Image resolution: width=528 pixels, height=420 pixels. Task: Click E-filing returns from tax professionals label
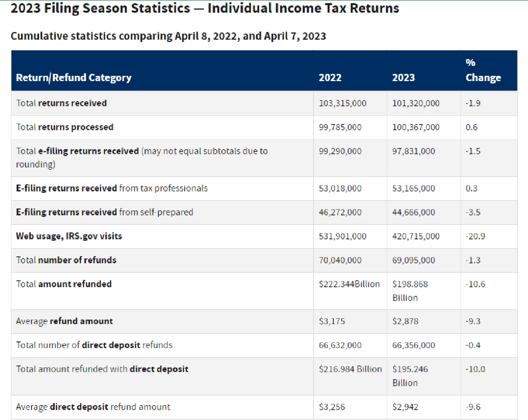pyautogui.click(x=112, y=189)
